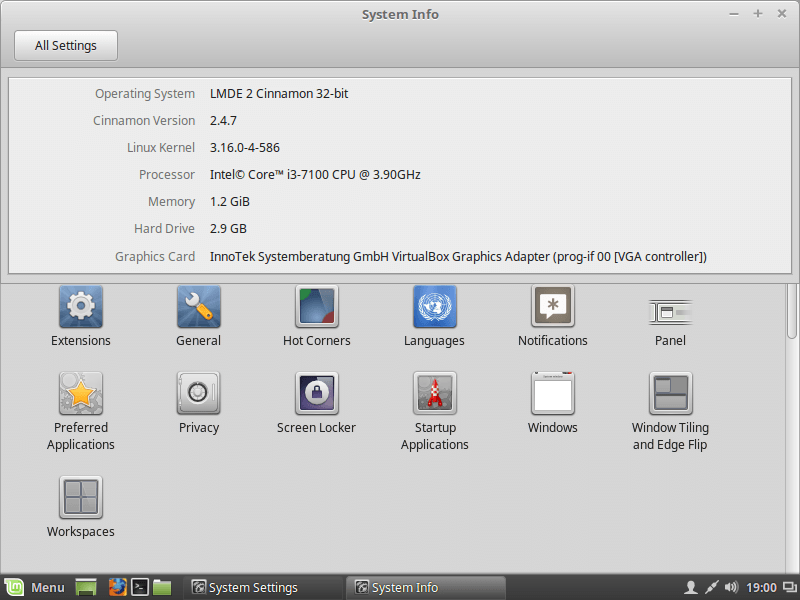Click the 'Operating System' label
Viewport: 800px width, 600px height.
pos(145,94)
